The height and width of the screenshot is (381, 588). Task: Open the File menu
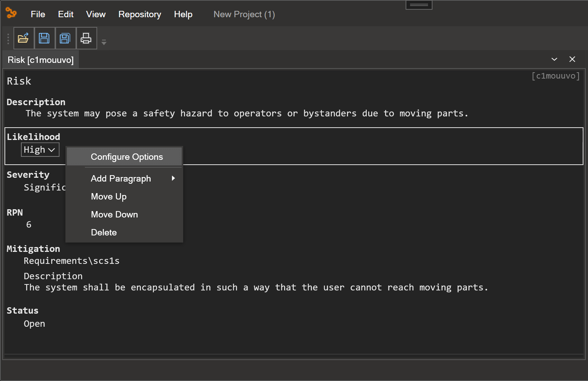point(38,14)
